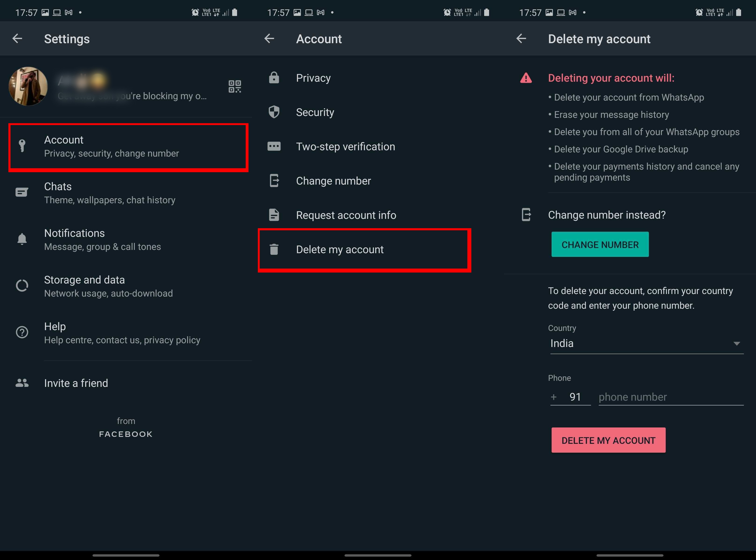Tap the back arrow on Settings screen

(17, 39)
